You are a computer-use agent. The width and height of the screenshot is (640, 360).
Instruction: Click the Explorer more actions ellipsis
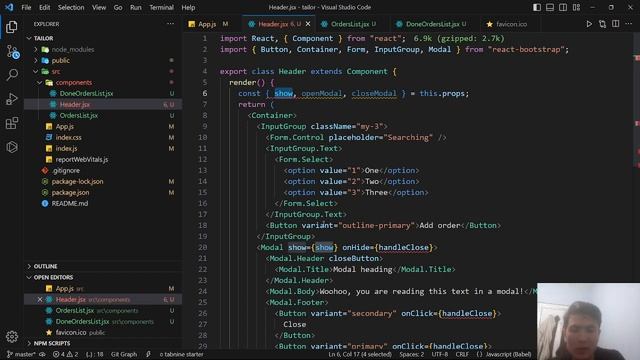[x=170, y=24]
